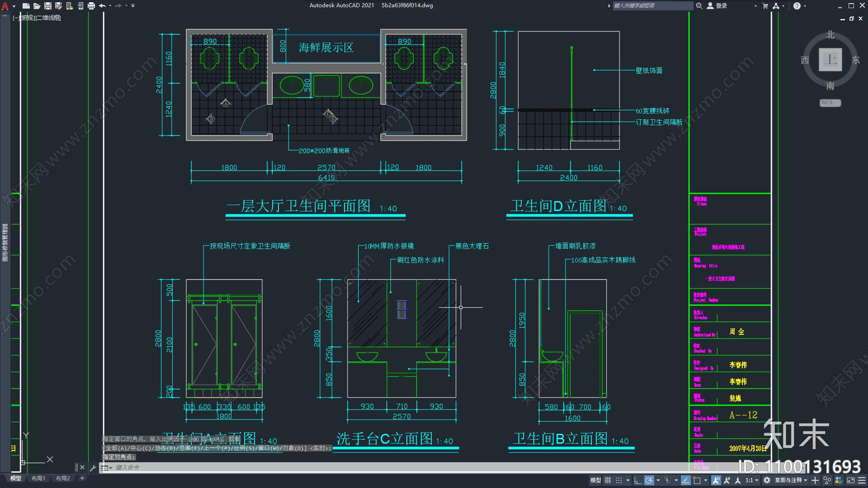Open the 1:1 annotation scale dropdown
This screenshot has height=488, width=868.
(751, 480)
